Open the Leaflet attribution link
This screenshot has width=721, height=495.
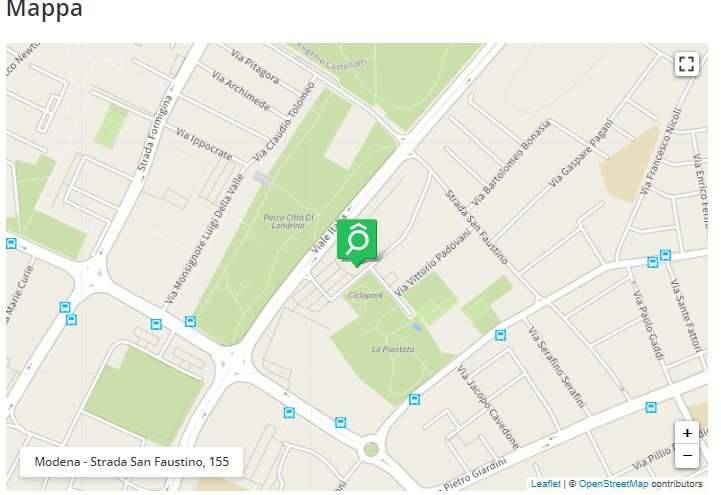[x=545, y=484]
